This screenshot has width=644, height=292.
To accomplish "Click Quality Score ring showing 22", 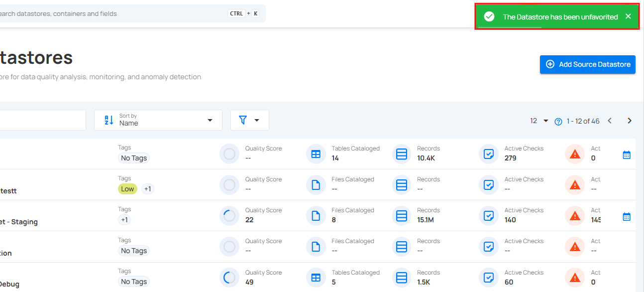I will 229,216.
